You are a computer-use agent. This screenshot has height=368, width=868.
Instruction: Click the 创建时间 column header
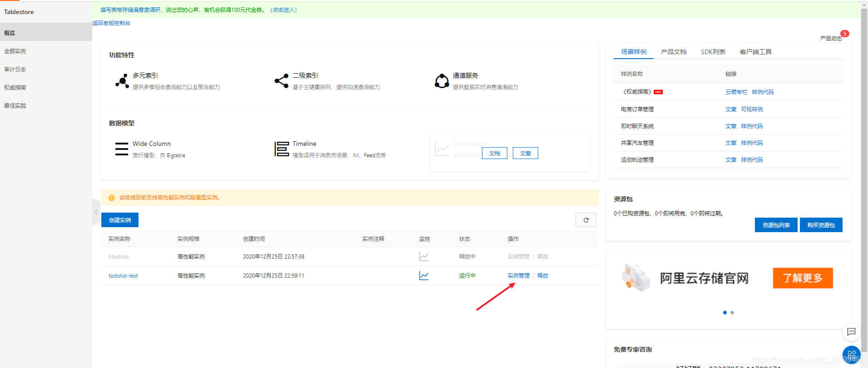[x=254, y=239]
